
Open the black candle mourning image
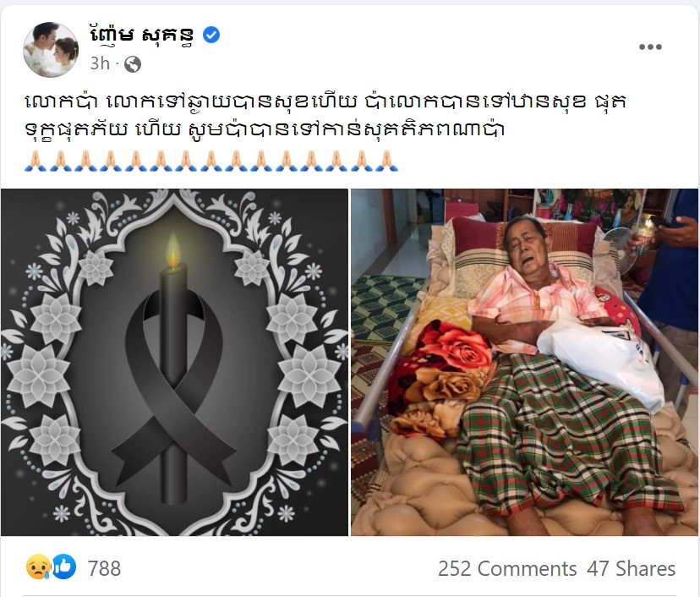click(x=174, y=362)
